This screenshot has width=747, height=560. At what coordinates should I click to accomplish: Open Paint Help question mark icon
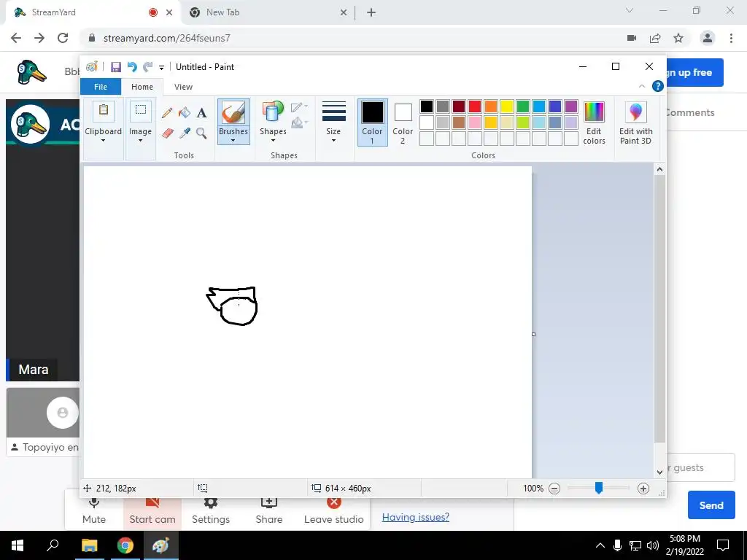[x=657, y=86]
